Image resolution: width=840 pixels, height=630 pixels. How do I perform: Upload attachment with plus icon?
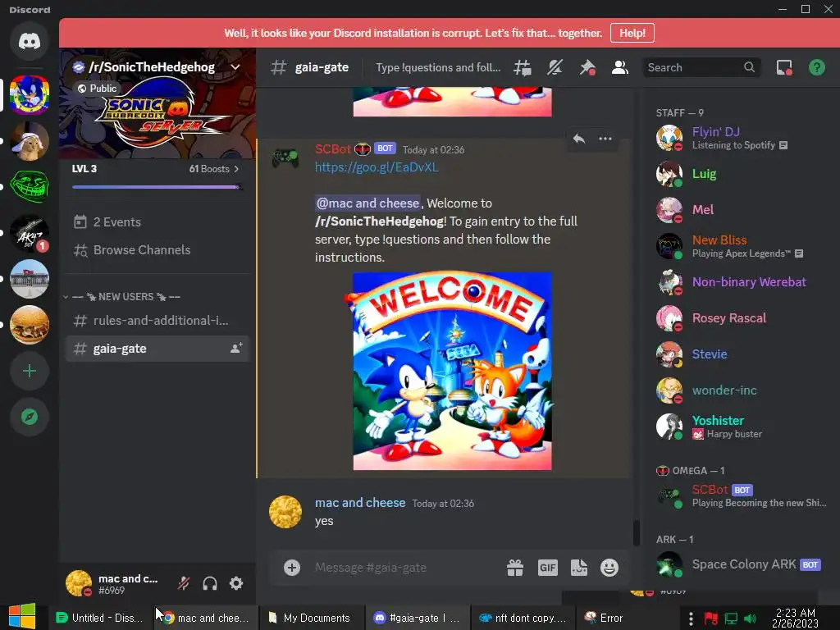tap(292, 568)
